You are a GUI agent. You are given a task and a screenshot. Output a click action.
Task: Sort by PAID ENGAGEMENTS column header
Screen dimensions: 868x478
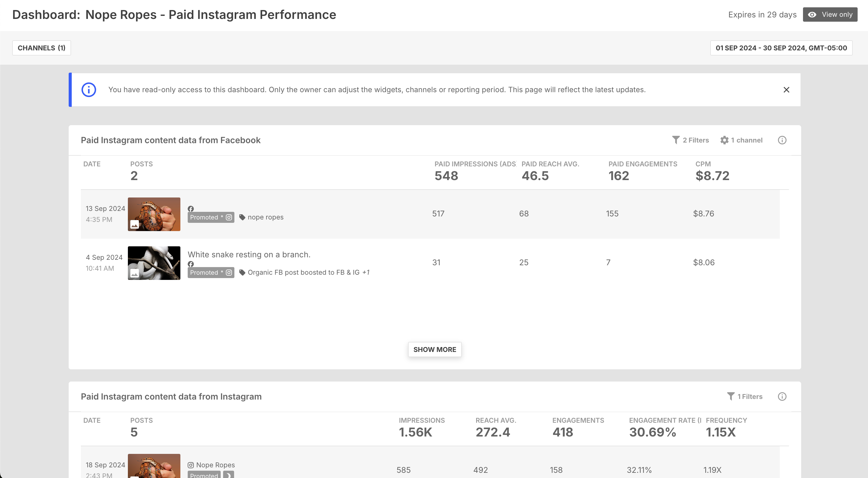[x=642, y=164]
